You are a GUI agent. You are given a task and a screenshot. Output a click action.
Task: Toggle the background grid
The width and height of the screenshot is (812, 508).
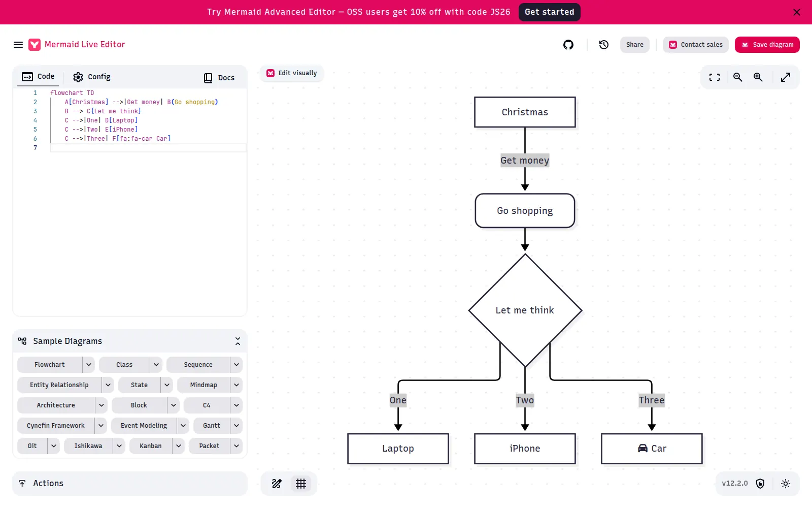[x=301, y=484]
